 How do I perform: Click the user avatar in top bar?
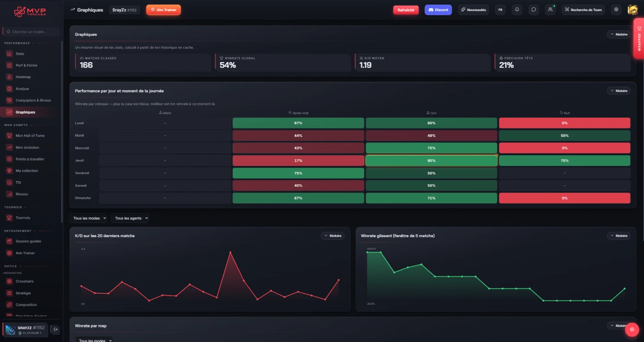pyautogui.click(x=632, y=10)
